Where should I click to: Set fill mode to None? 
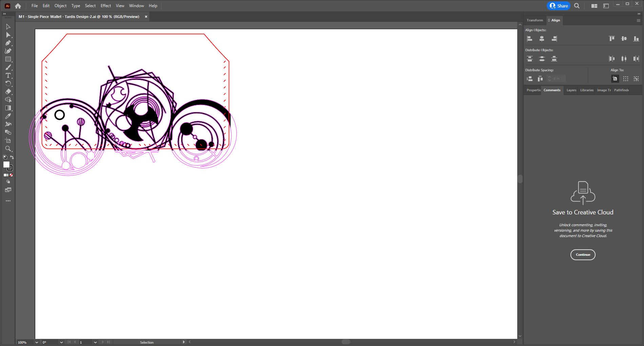[x=11, y=175]
